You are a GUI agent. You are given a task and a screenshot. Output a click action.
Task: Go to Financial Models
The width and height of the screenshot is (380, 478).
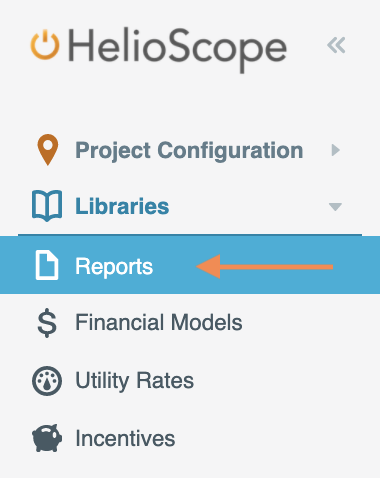(x=159, y=322)
